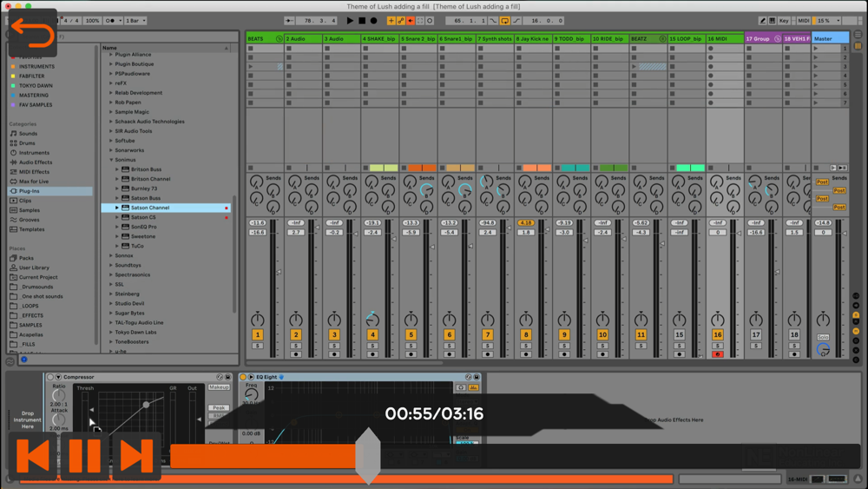Screen dimensions: 868x489
Task: Select the Master track header
Action: click(x=830, y=39)
